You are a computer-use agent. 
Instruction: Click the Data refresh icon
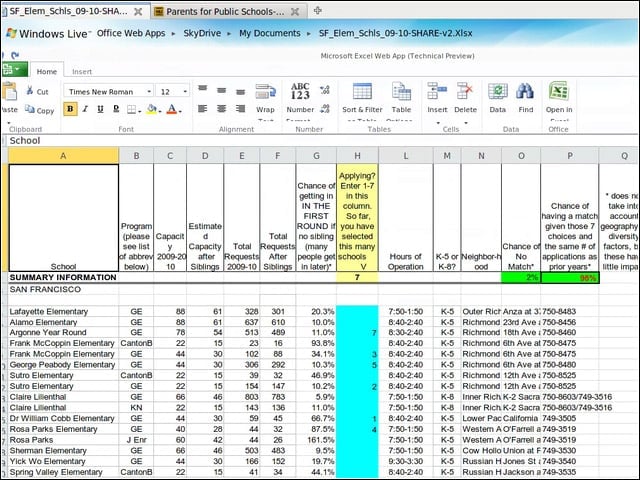point(498,91)
